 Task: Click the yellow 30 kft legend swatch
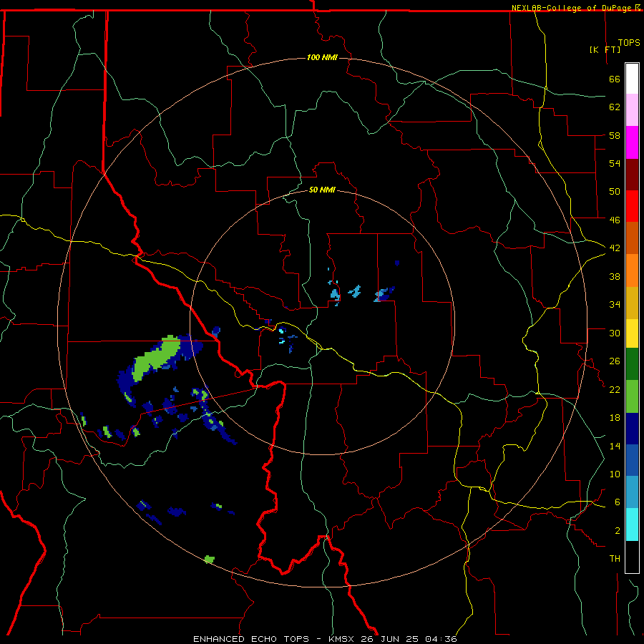click(x=632, y=333)
